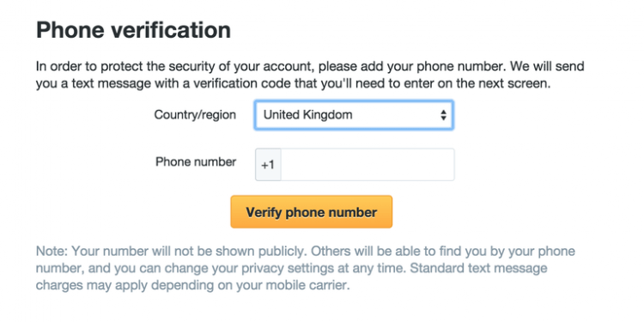This screenshot has width=644, height=322.
Task: Click the line starting 'In order to protect'
Action: pyautogui.click(x=310, y=66)
